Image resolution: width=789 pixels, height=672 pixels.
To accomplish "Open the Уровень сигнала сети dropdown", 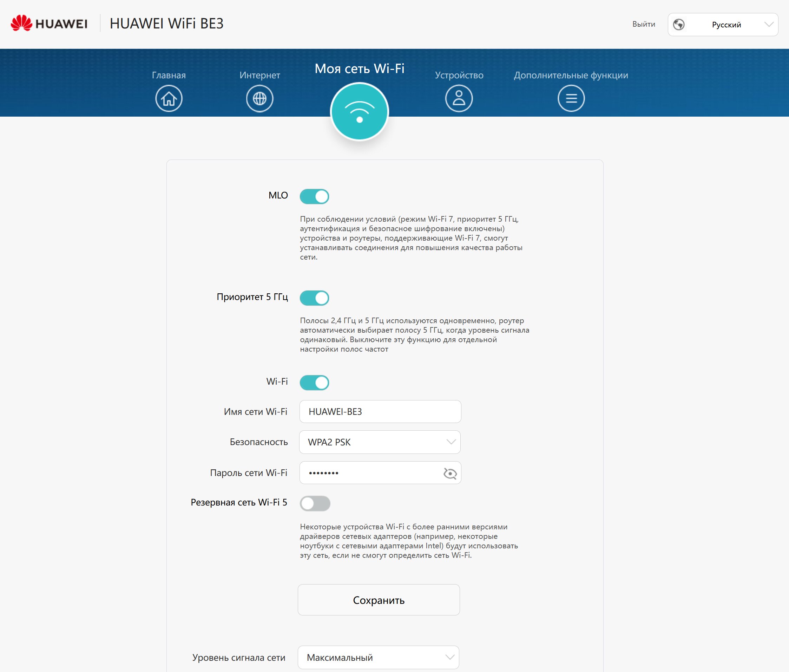I will coord(379,657).
